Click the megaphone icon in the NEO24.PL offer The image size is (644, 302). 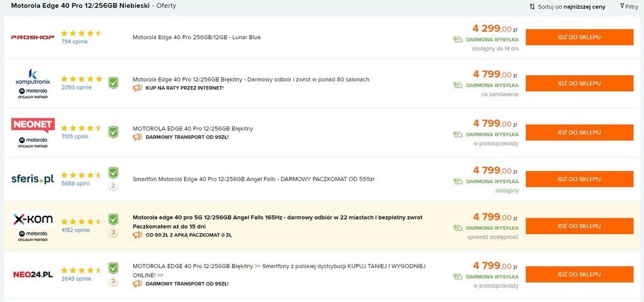138,284
